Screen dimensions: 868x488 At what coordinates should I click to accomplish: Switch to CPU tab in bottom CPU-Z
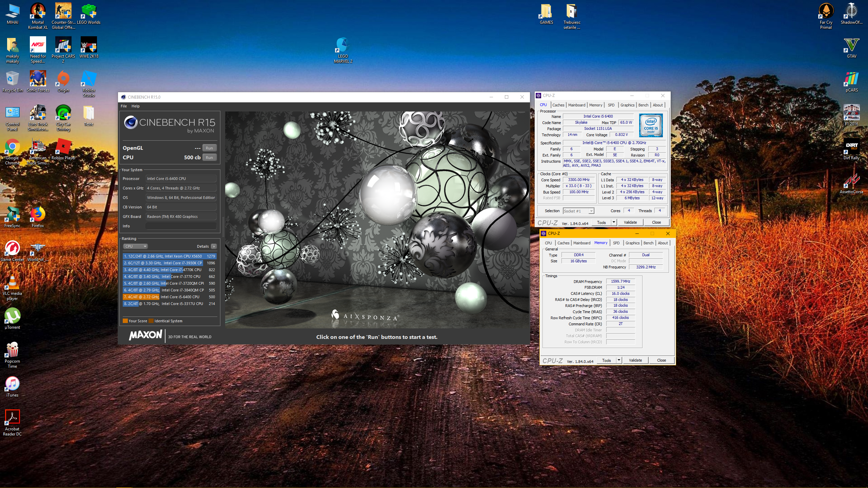(x=548, y=243)
